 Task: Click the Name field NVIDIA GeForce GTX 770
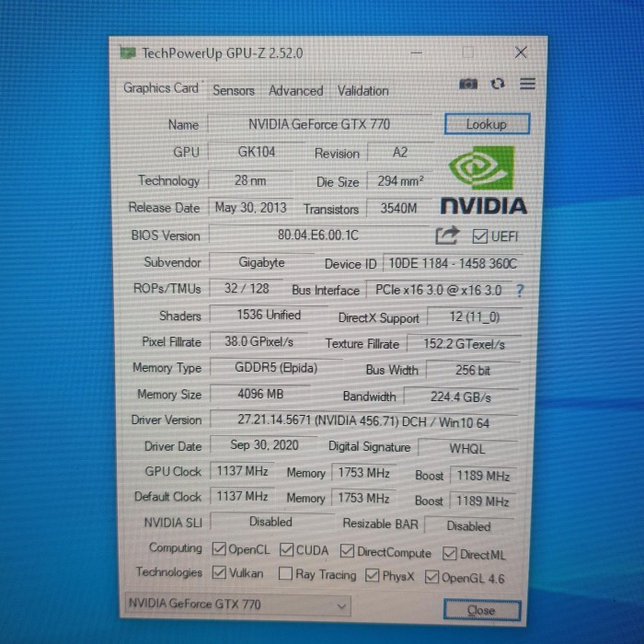click(x=319, y=123)
